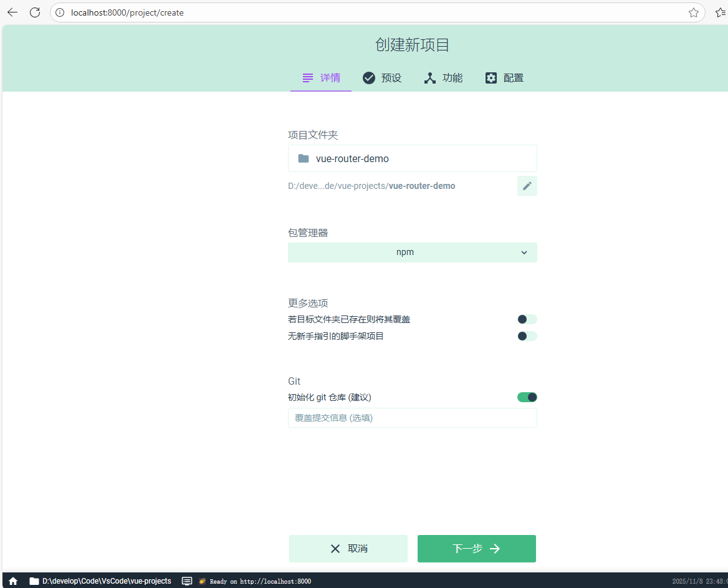
Task: Go back using browser back arrow
Action: coord(12,12)
